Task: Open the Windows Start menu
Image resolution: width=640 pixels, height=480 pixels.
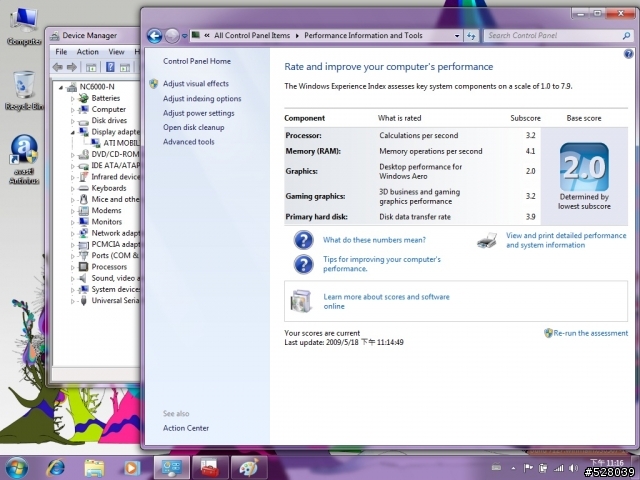Action: point(16,468)
